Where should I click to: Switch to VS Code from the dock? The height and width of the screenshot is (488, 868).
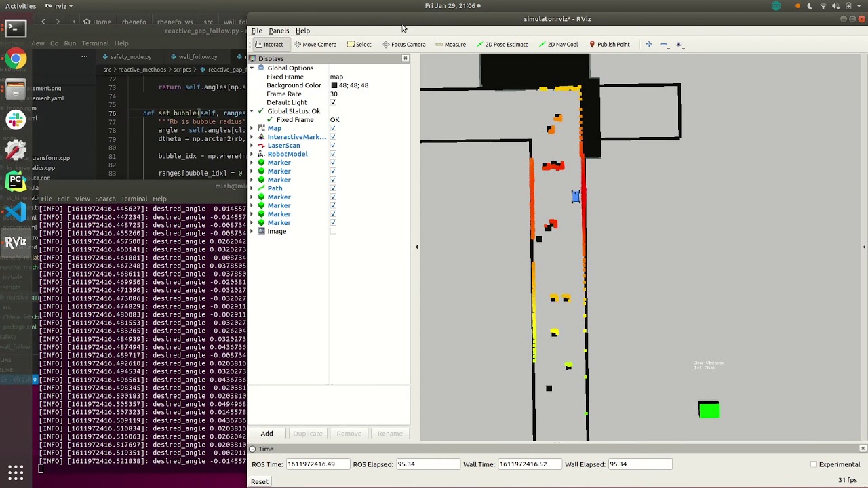coord(16,211)
